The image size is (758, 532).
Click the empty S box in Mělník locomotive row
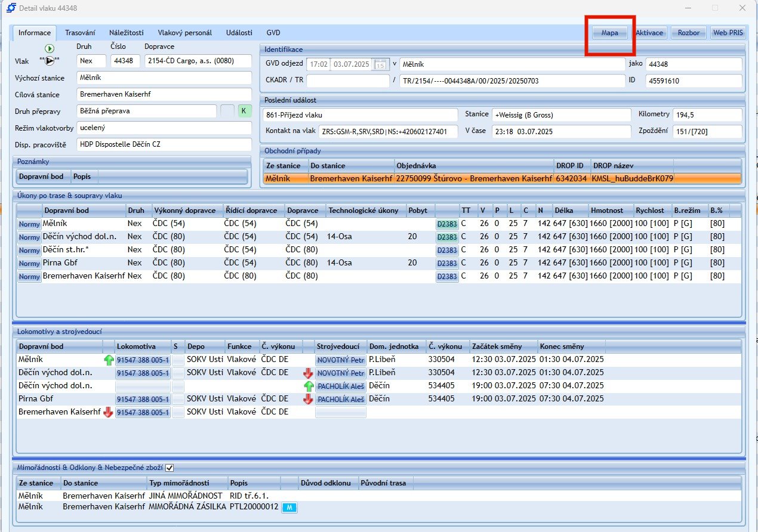[178, 360]
